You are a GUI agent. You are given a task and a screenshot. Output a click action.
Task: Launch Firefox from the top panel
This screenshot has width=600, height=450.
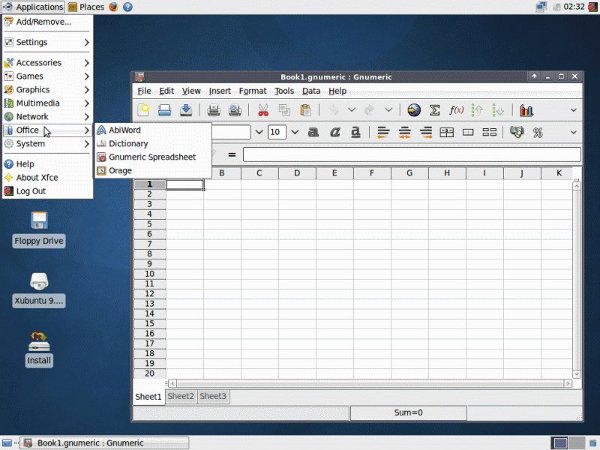113,7
